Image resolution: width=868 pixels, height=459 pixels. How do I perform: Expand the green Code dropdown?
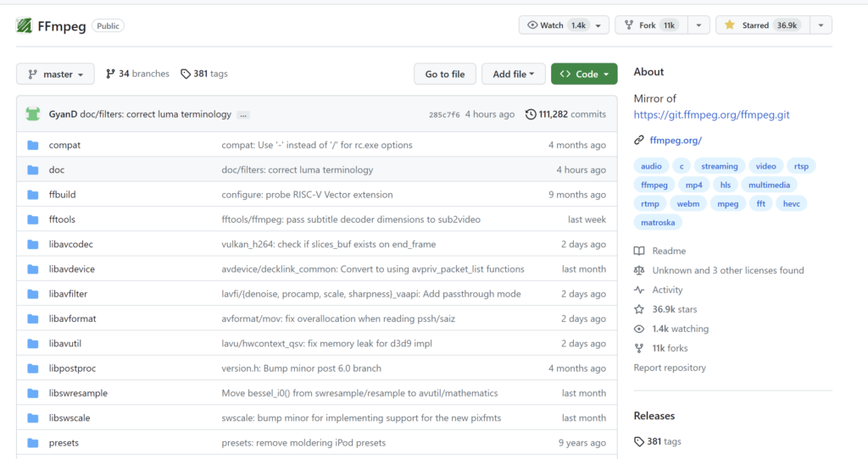point(584,75)
